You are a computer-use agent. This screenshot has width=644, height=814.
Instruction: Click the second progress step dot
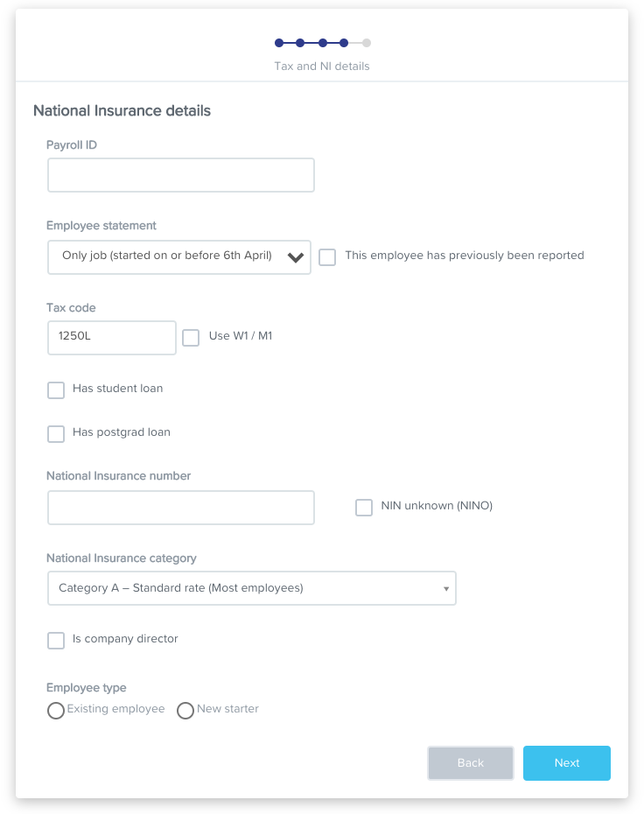[300, 43]
